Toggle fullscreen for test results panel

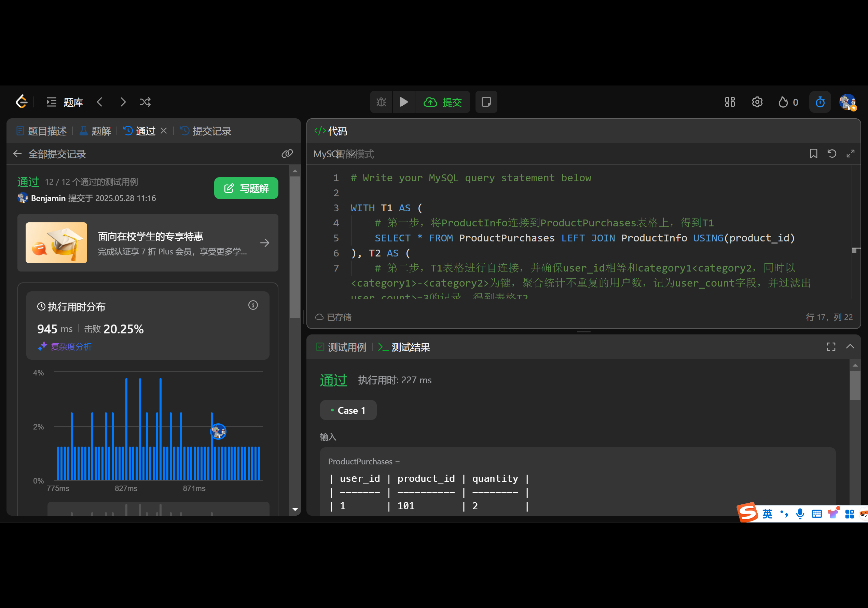[830, 347]
